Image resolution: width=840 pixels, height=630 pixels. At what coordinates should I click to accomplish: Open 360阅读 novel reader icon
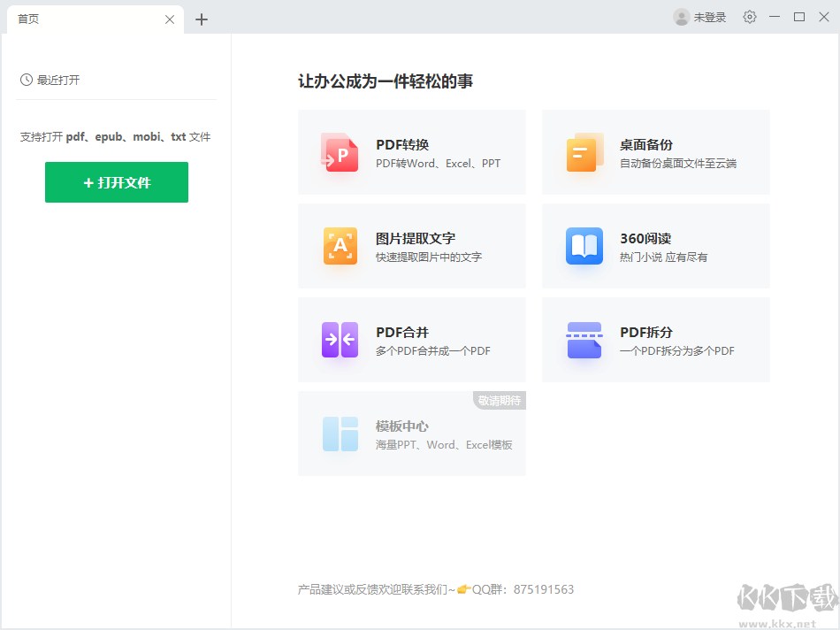(x=584, y=245)
